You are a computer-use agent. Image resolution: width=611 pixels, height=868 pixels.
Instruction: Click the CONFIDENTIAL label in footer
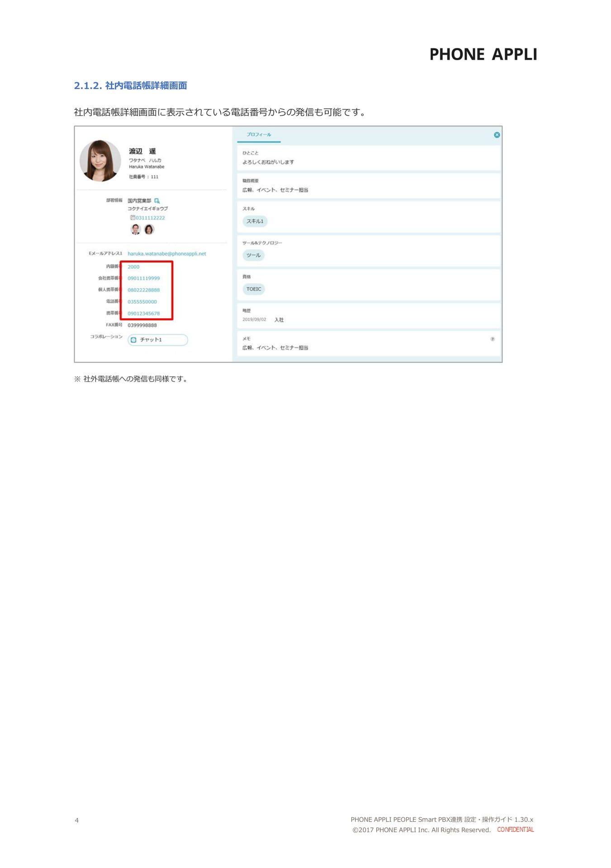pyautogui.click(x=516, y=830)
